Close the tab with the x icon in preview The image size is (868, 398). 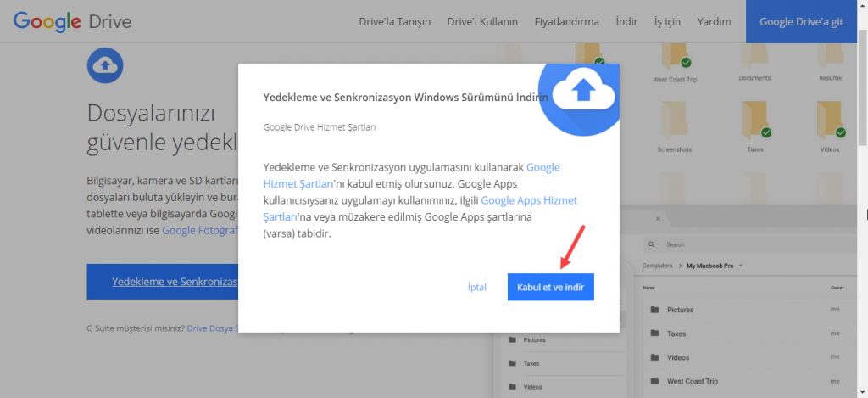pyautogui.click(x=658, y=219)
